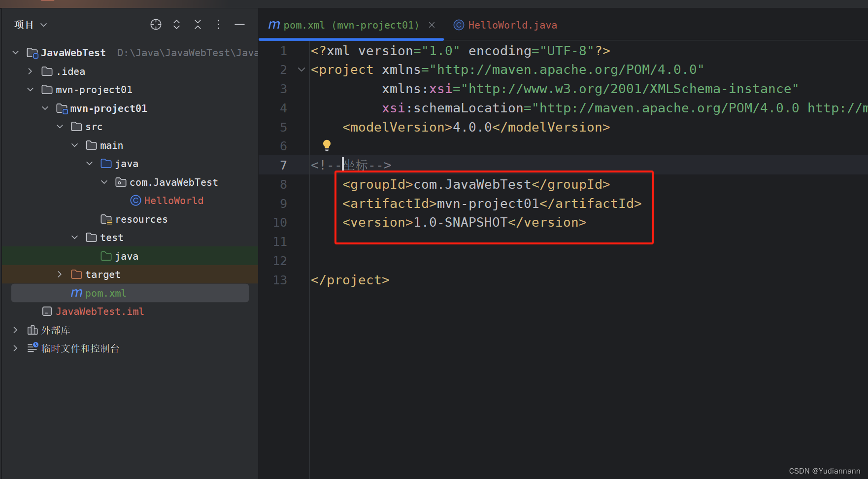Select the resources folder in the tree

coord(141,219)
